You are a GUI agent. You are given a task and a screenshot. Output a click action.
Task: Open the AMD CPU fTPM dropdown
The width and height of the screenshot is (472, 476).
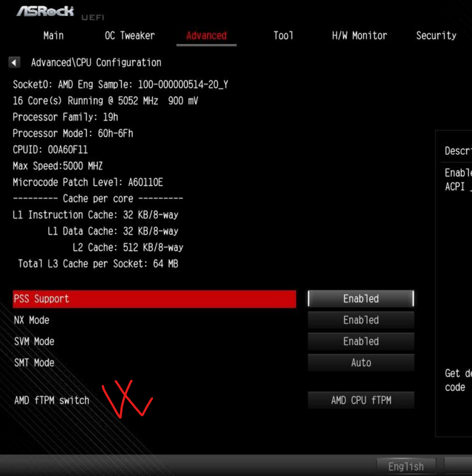[x=361, y=400]
